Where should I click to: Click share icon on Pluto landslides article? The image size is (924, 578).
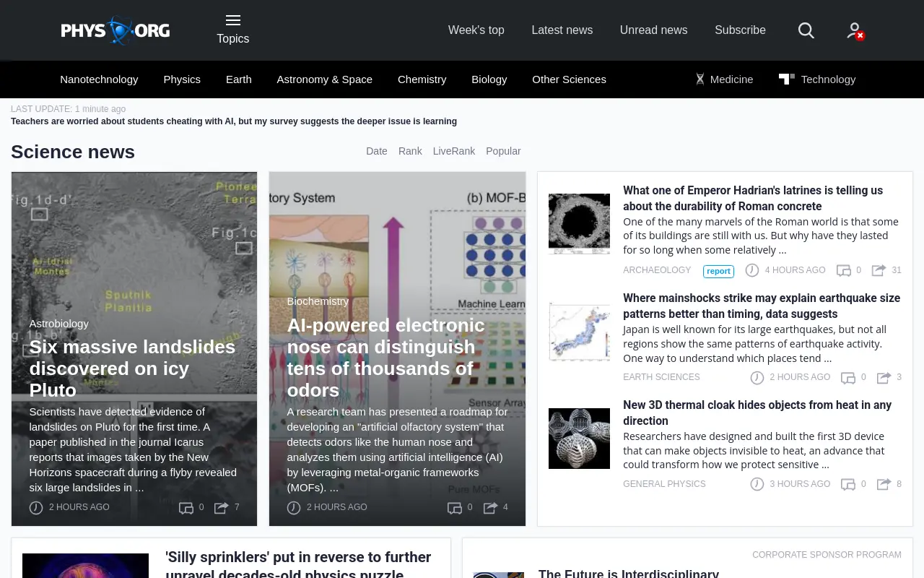221,507
